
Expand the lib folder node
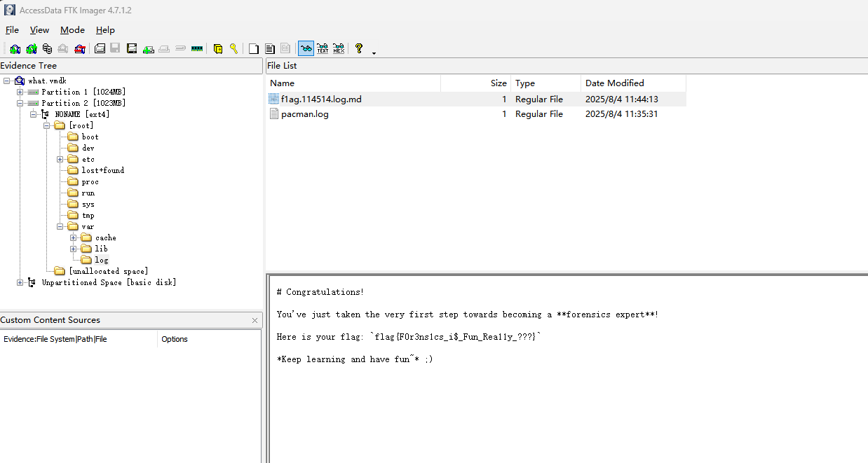click(x=74, y=249)
